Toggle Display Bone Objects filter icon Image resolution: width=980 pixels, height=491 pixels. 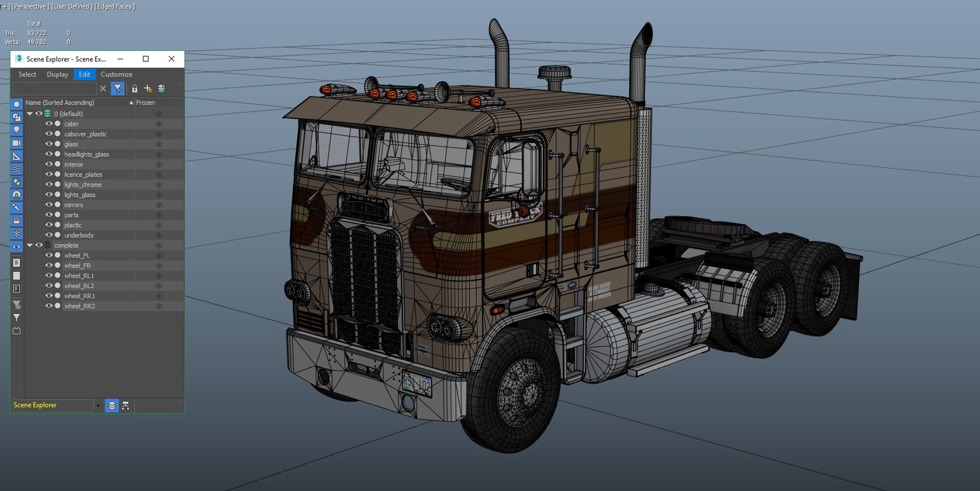[16, 207]
